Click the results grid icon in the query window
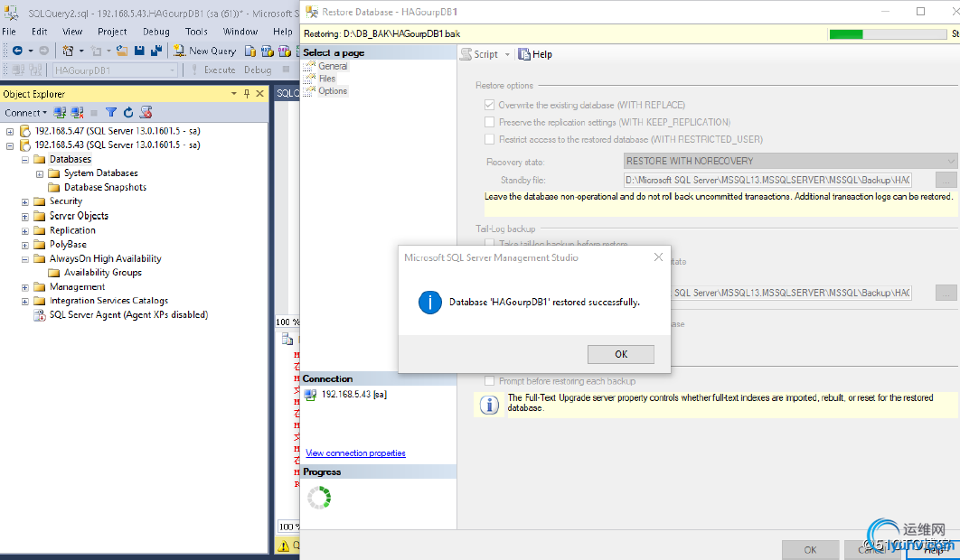 pos(287,339)
